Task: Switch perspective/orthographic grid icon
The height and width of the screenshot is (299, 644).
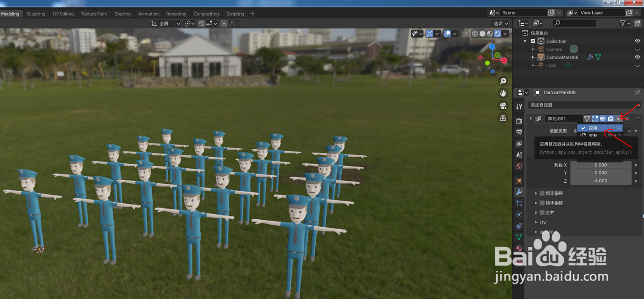Action: pyautogui.click(x=503, y=118)
